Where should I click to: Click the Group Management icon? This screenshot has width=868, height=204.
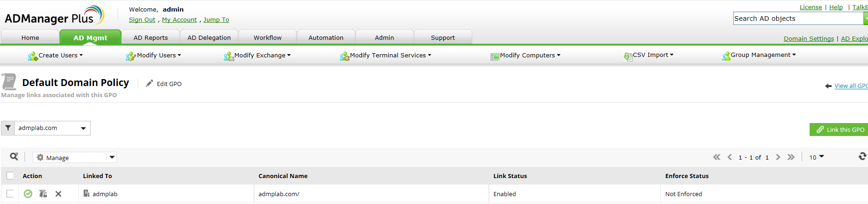(726, 56)
